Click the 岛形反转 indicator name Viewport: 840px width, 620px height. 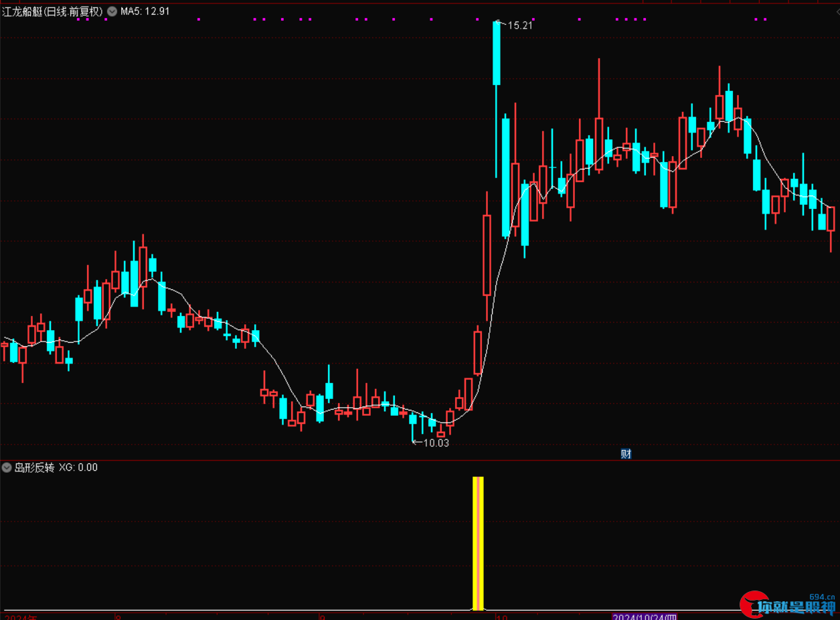pyautogui.click(x=34, y=467)
